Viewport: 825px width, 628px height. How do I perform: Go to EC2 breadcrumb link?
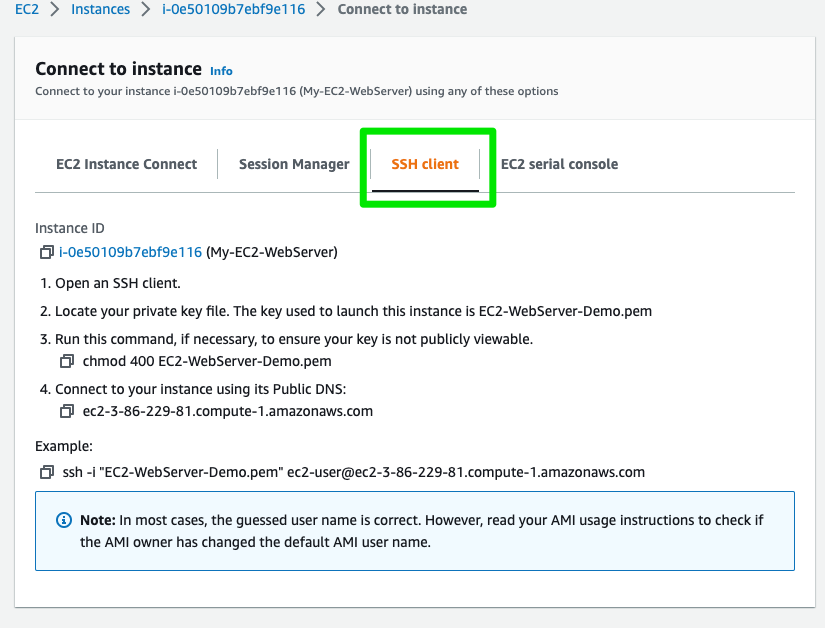pos(27,9)
